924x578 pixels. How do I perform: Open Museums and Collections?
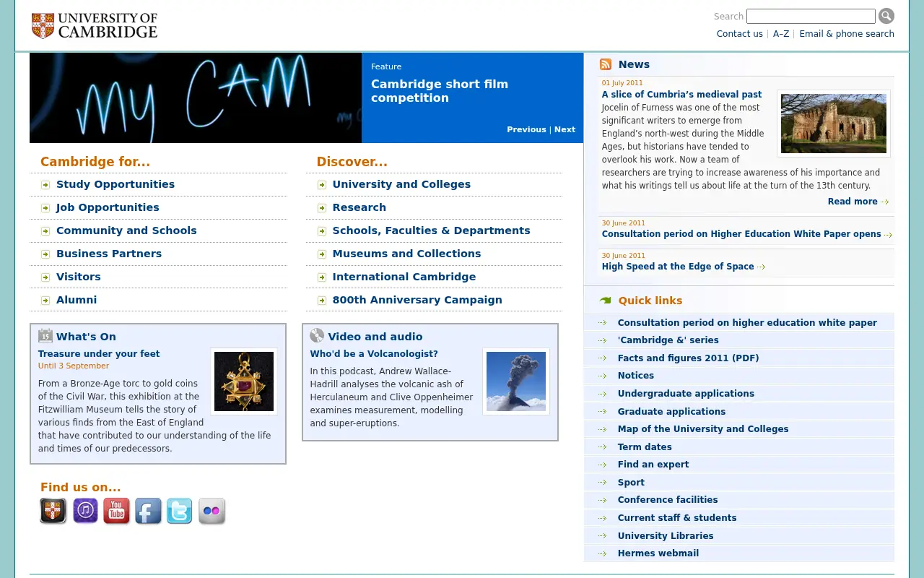tap(406, 254)
